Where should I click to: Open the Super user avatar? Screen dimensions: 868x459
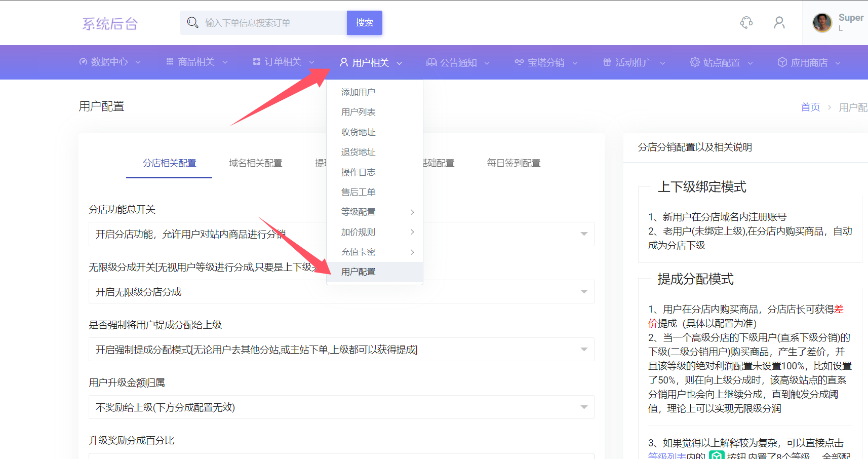[822, 23]
